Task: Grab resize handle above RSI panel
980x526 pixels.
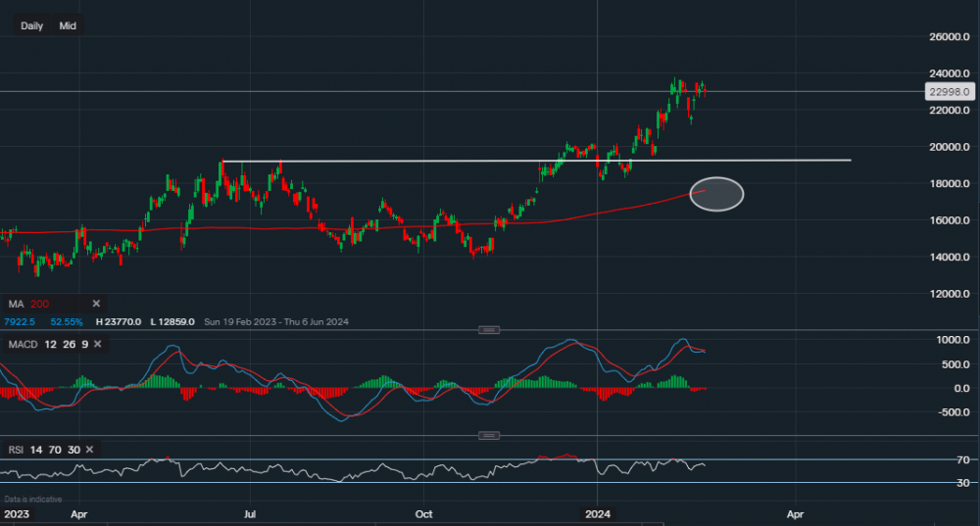Action: [x=489, y=434]
